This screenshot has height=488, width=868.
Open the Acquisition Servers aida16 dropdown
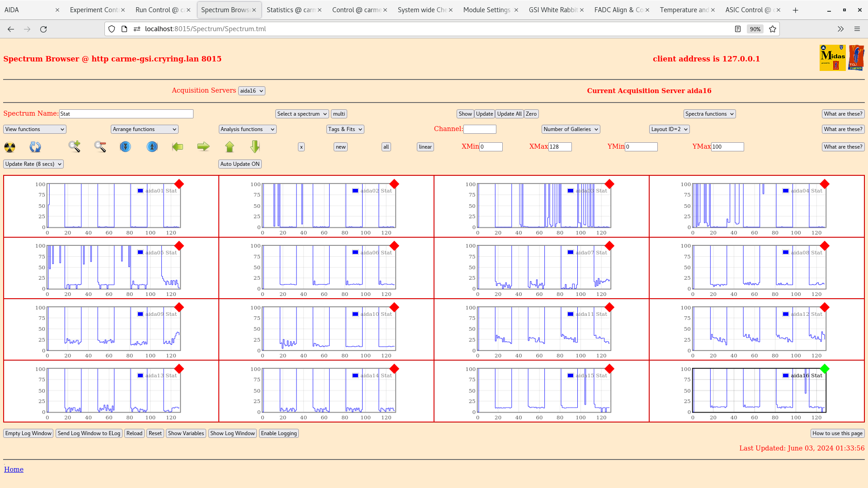click(251, 91)
